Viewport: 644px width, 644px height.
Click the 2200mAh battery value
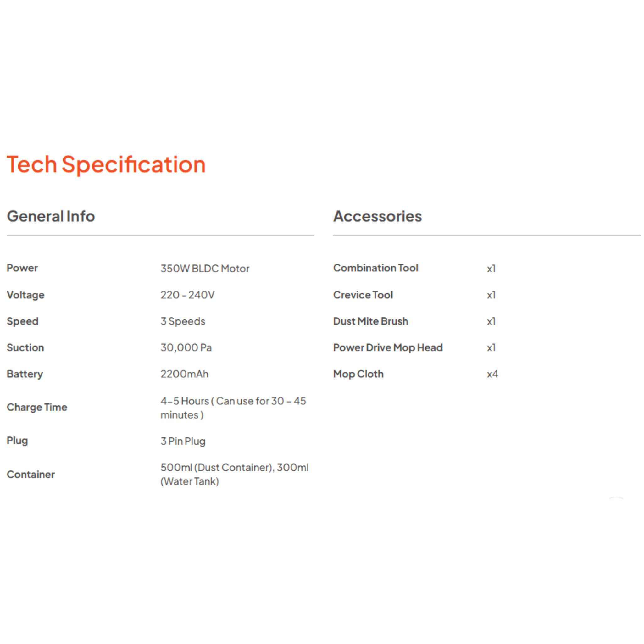point(184,374)
